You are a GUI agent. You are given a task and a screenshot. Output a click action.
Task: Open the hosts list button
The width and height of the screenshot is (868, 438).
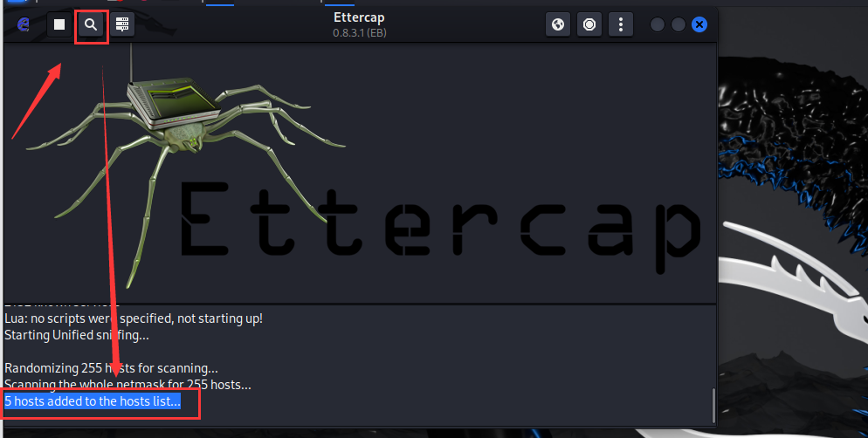tap(122, 24)
